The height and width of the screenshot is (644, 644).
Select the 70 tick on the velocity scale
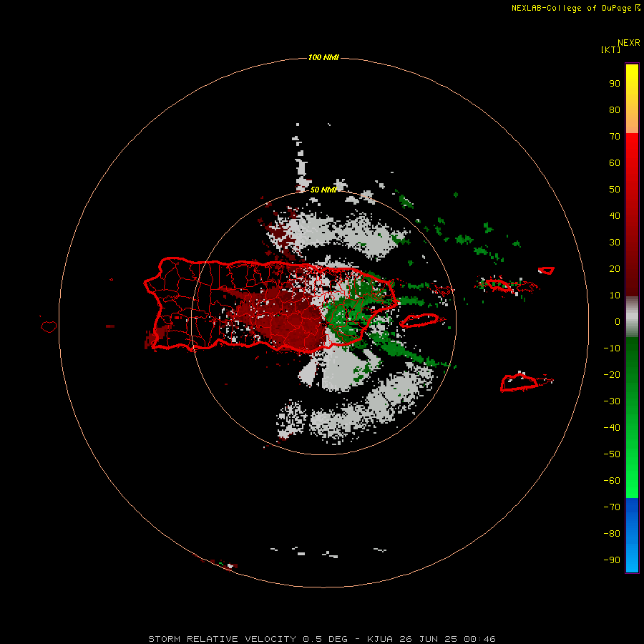coord(615,137)
